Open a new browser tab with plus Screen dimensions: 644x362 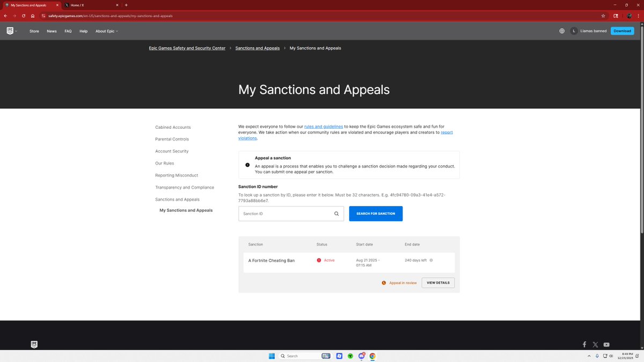point(126,5)
